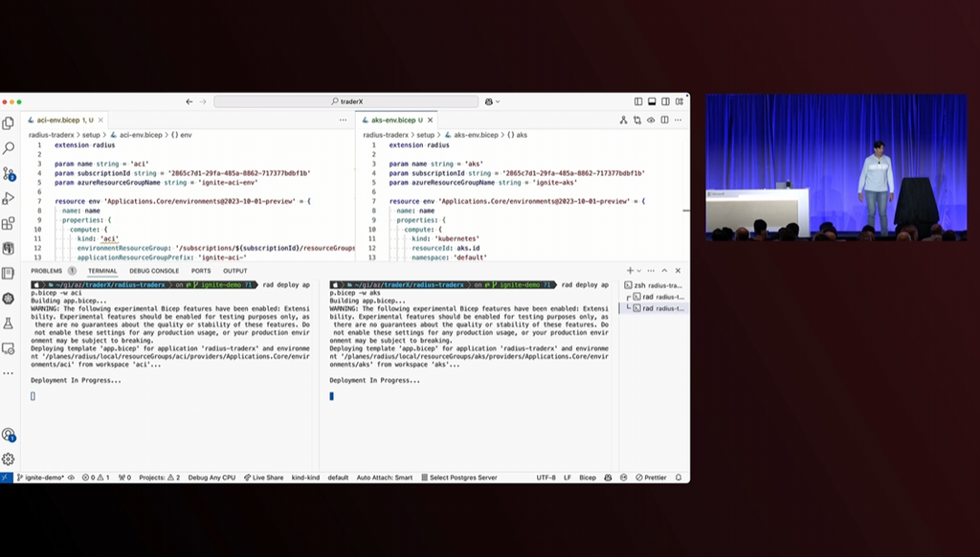The height and width of the screenshot is (557, 980).
Task: Toggle the bottom panel visibility button
Action: [651, 101]
